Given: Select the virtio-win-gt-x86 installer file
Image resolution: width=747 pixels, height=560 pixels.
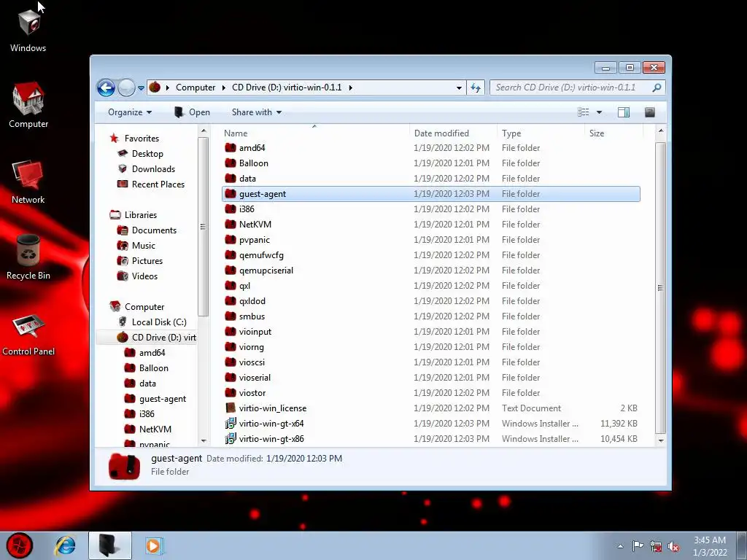Looking at the screenshot, I should click(x=431, y=439).
